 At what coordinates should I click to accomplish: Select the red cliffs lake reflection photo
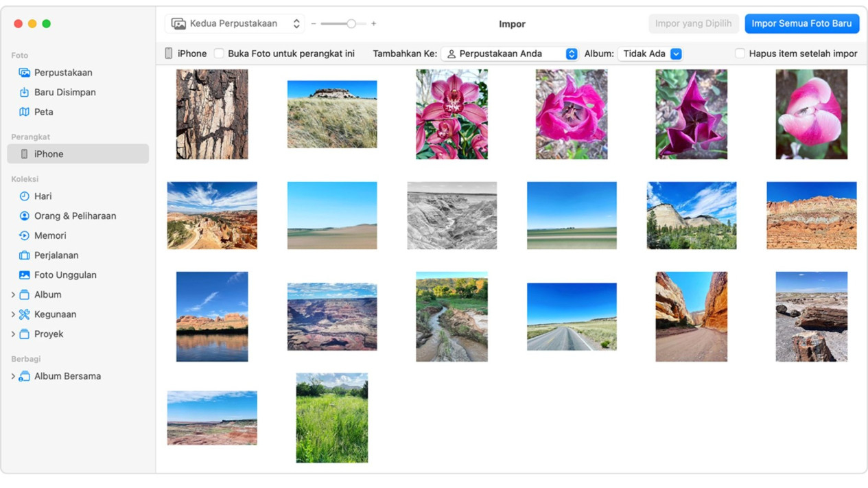[x=212, y=316]
